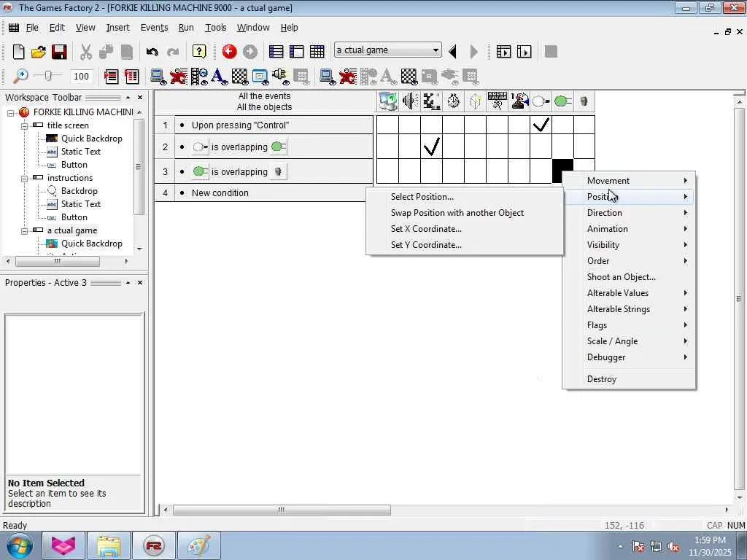The height and width of the screenshot is (560, 747).
Task: Click the Undo arrow icon
Action: pos(152,52)
